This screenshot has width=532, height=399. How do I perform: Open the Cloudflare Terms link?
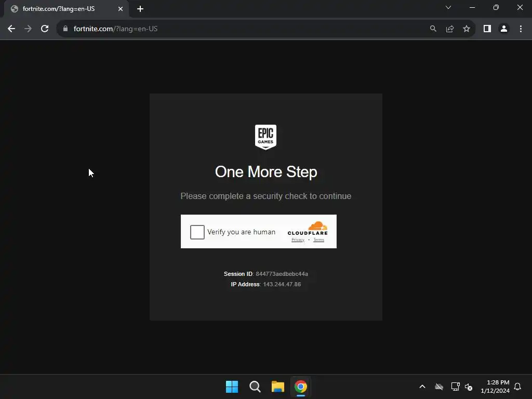pyautogui.click(x=318, y=240)
